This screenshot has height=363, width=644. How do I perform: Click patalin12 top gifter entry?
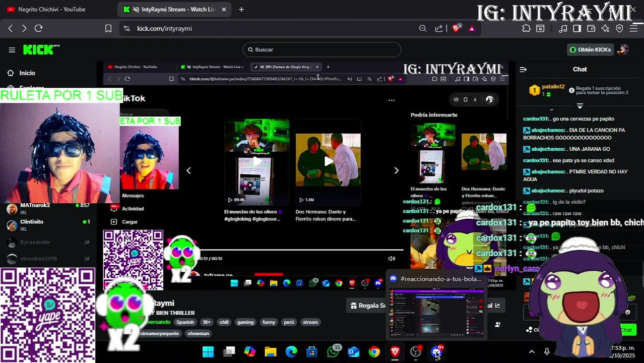coord(547,90)
